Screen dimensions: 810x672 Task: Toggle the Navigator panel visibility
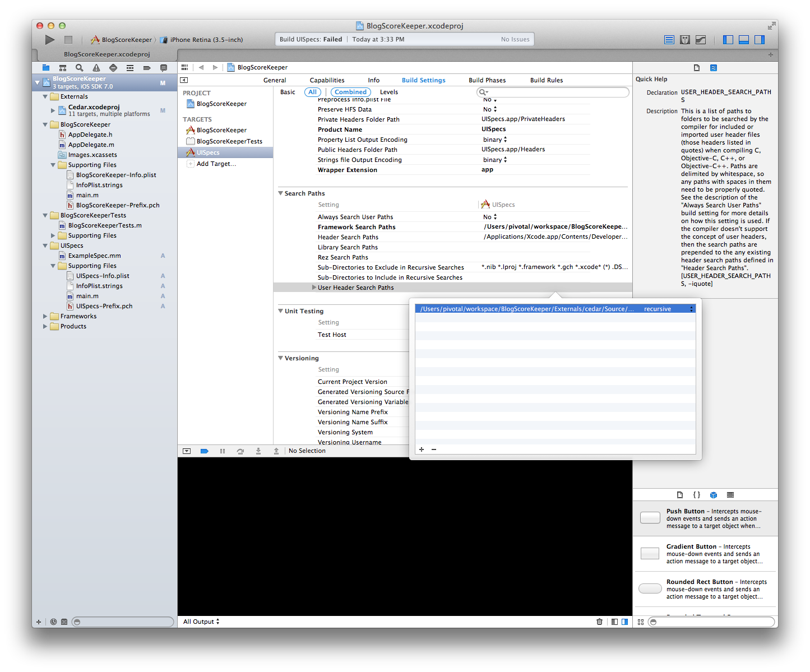pos(728,40)
